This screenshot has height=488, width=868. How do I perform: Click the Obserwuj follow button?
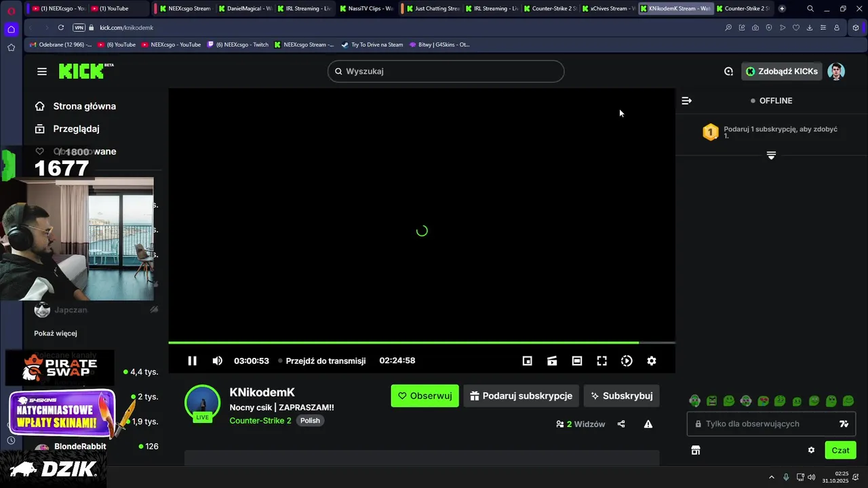(425, 396)
